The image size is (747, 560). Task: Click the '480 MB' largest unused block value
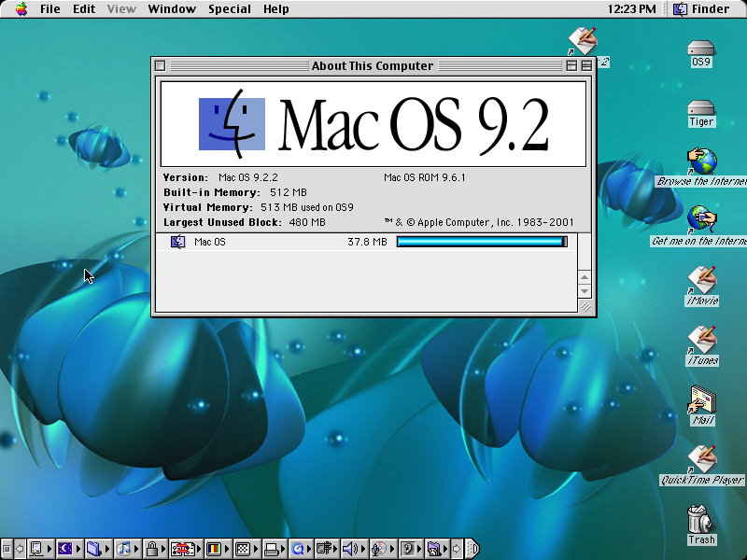pos(307,222)
